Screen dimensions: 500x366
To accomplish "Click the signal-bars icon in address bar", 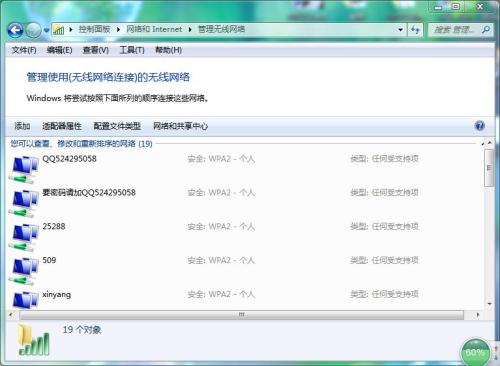I will click(x=59, y=30).
